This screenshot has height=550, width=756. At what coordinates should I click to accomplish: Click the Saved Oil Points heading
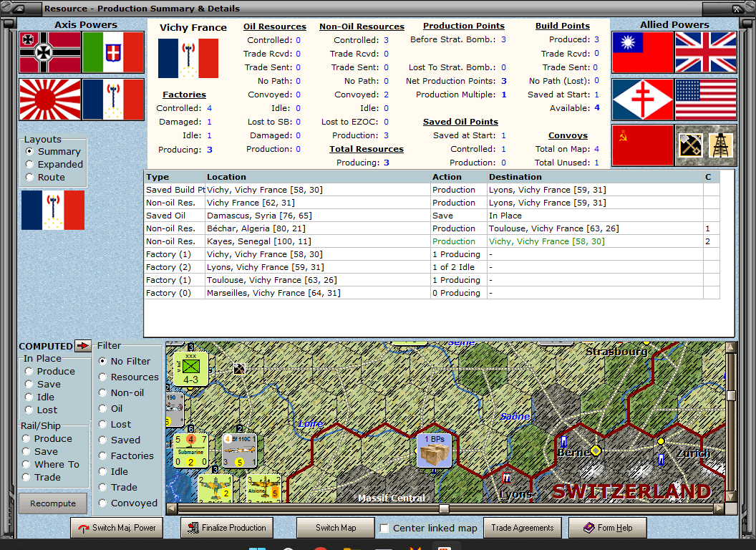(x=460, y=122)
